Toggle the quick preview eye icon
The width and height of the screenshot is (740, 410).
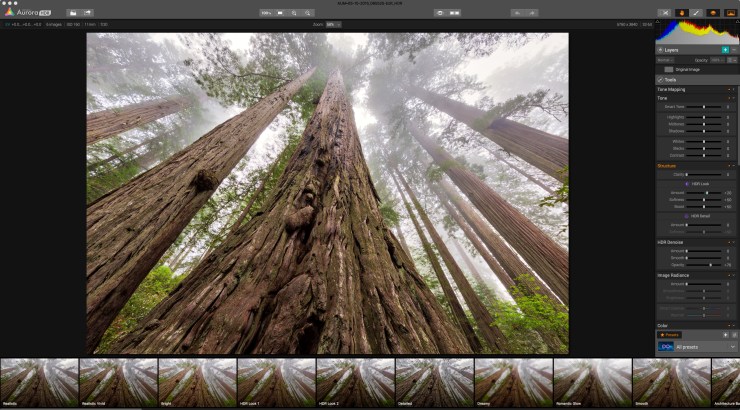coord(440,13)
